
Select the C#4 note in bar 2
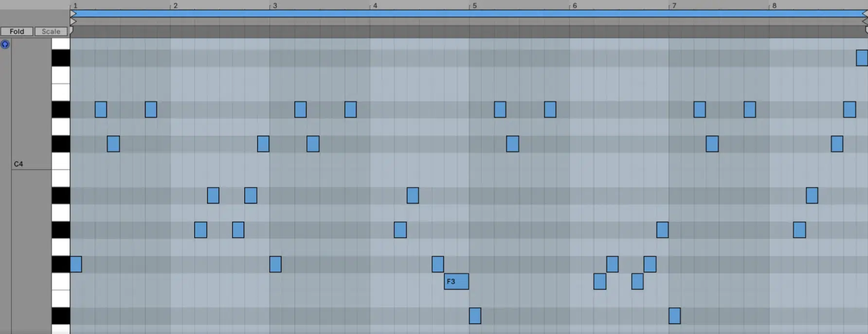click(263, 144)
